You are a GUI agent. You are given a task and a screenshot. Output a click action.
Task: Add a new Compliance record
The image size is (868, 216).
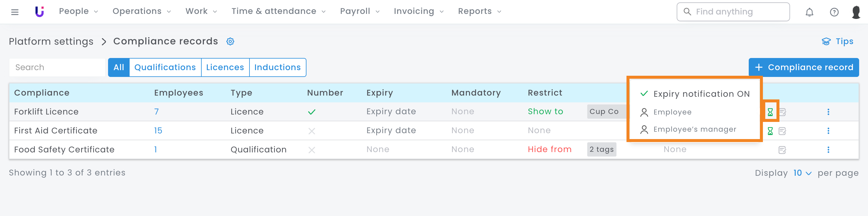[x=804, y=67]
